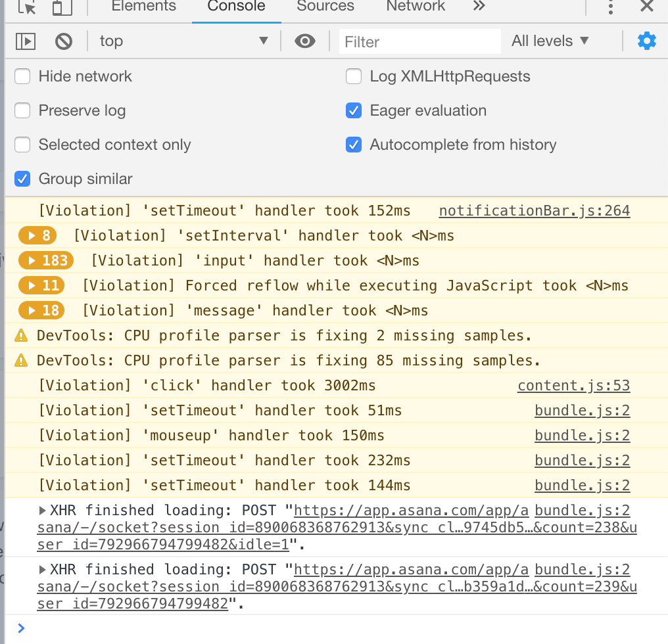Uncheck Eager evaluation

354,111
